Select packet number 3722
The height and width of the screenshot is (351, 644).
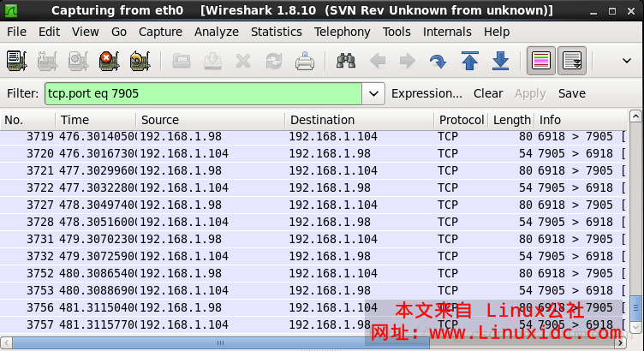314,188
